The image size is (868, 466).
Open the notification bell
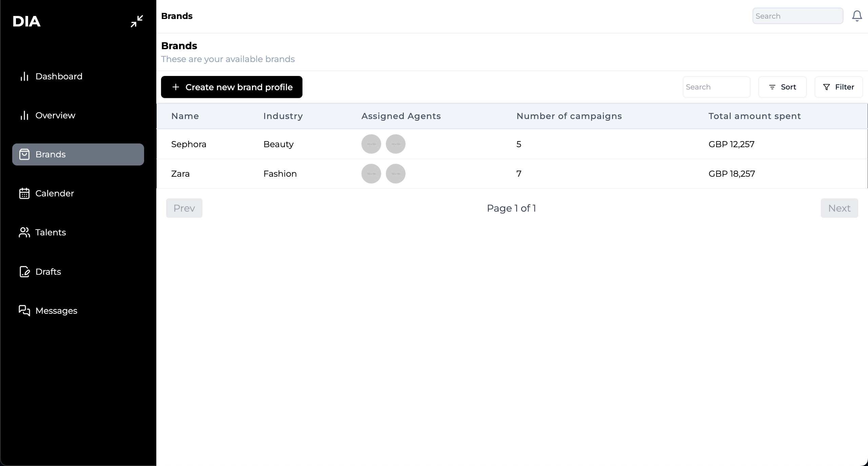[856, 16]
